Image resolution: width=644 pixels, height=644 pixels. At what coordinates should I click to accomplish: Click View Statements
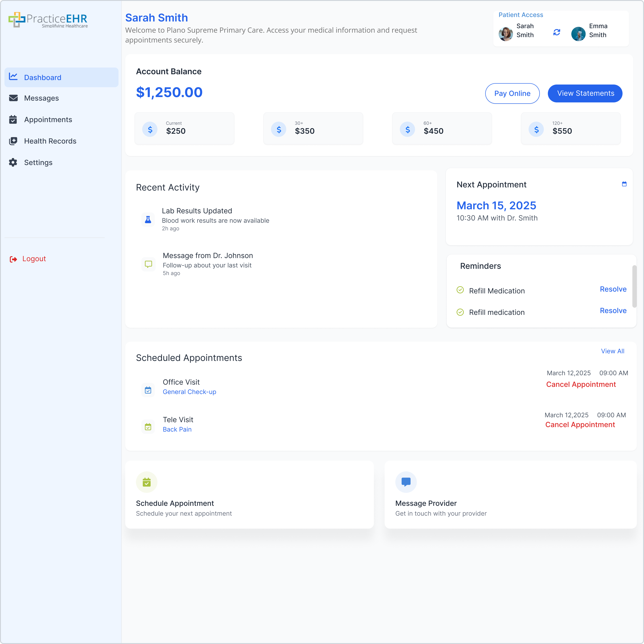tap(585, 93)
